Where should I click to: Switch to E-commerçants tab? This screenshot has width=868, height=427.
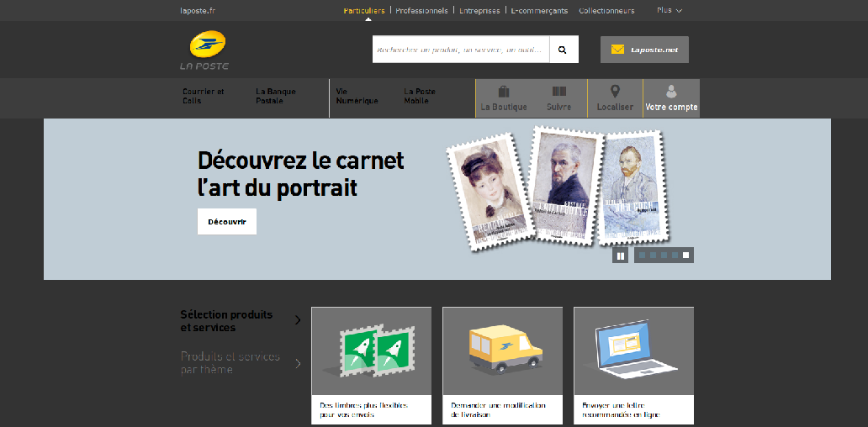tap(539, 11)
